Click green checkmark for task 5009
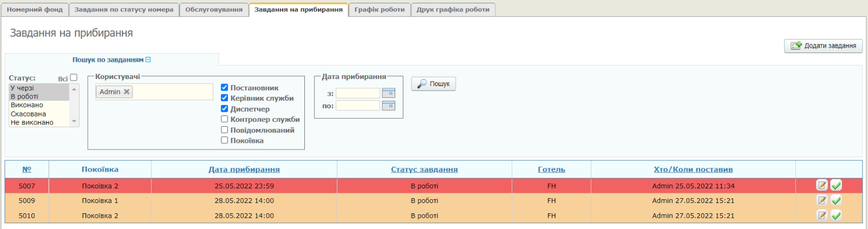The image size is (868, 229). pyautogui.click(x=836, y=200)
